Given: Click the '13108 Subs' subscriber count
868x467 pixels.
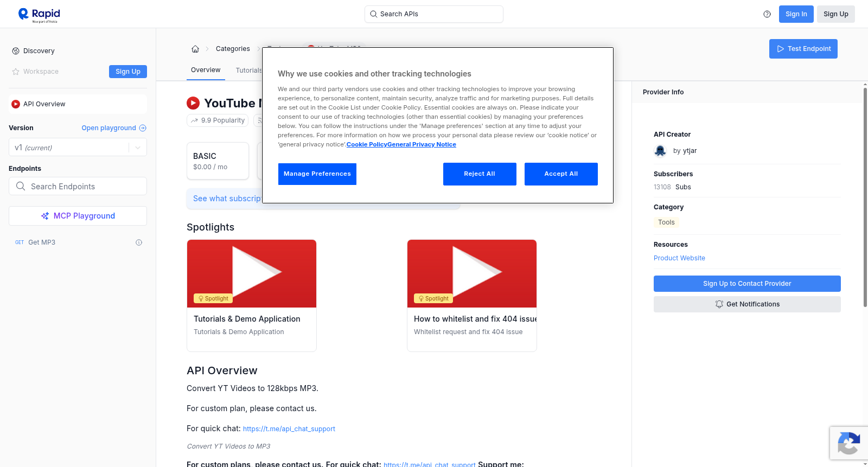Looking at the screenshot, I should (672, 187).
